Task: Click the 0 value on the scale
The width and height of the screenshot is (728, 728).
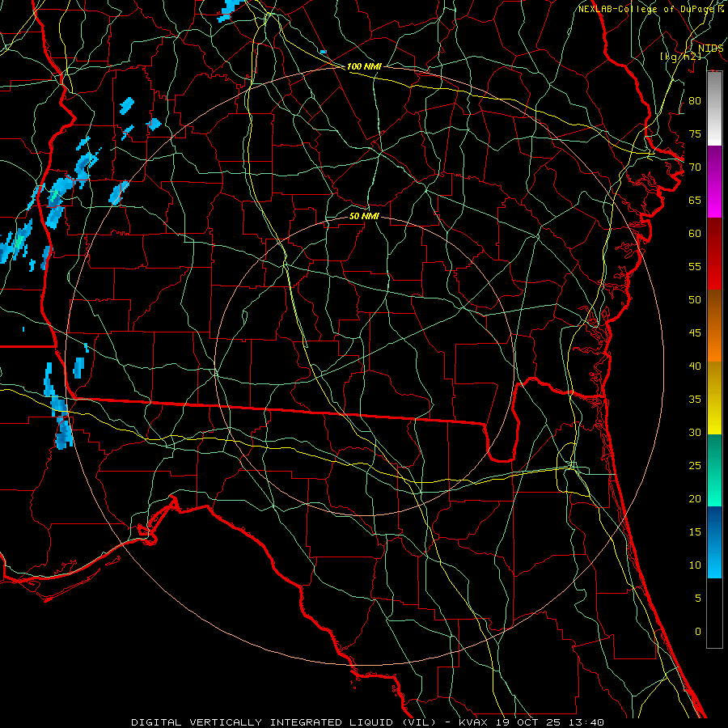Action: [x=698, y=632]
